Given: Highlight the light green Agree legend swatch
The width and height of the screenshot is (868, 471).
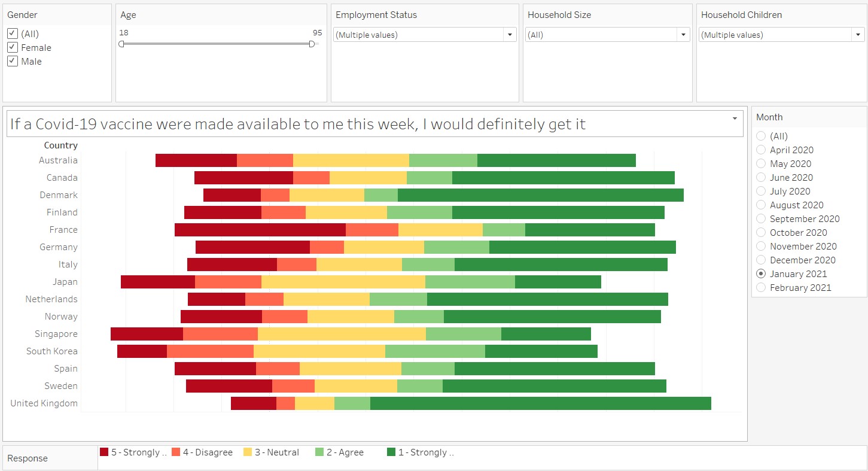Looking at the screenshot, I should coord(319,452).
